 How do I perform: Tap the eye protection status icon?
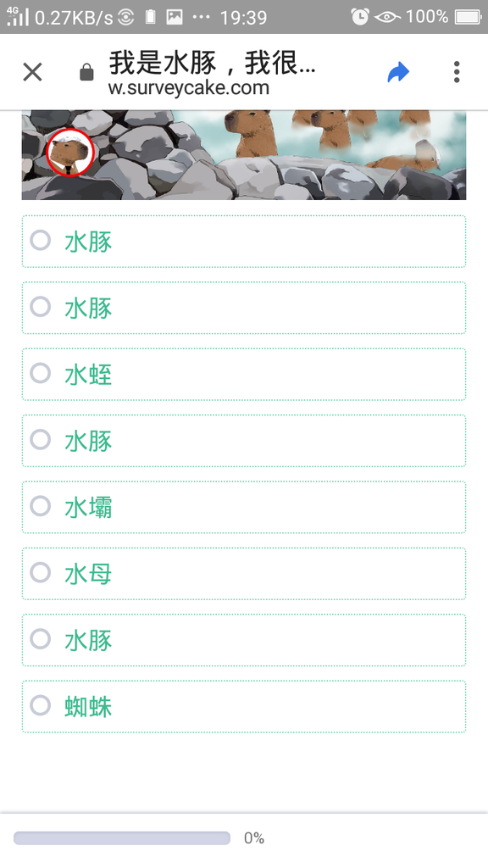(x=387, y=17)
